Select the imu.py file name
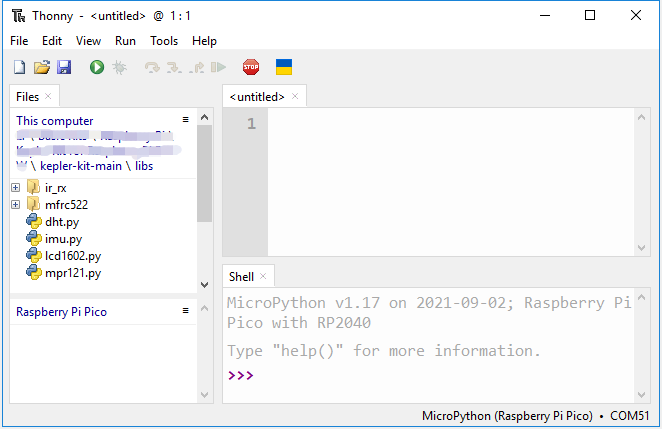Image resolution: width=662 pixels, height=429 pixels. (x=64, y=239)
